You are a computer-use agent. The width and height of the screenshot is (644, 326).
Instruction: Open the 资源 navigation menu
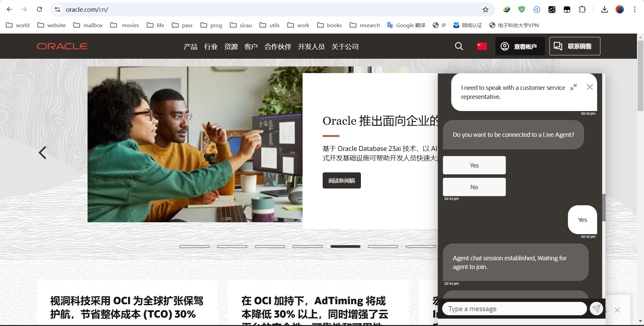(x=231, y=47)
